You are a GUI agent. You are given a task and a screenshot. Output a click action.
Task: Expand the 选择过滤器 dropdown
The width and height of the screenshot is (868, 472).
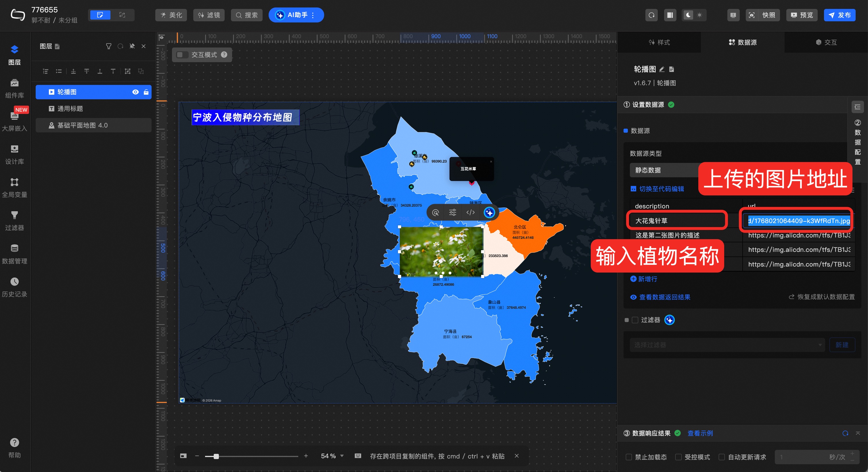pos(726,345)
